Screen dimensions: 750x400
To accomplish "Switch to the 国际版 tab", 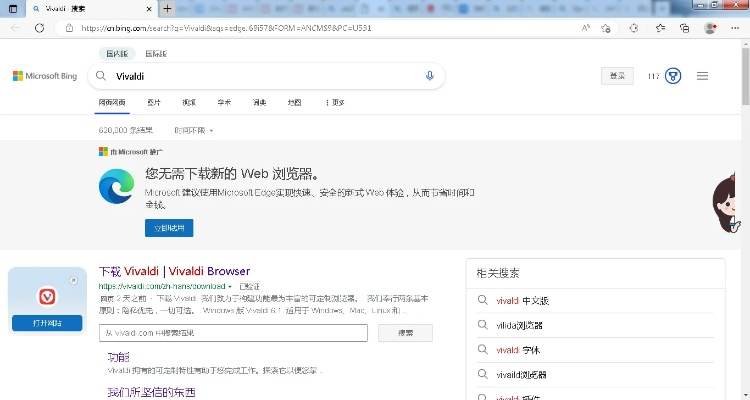I will click(156, 54).
